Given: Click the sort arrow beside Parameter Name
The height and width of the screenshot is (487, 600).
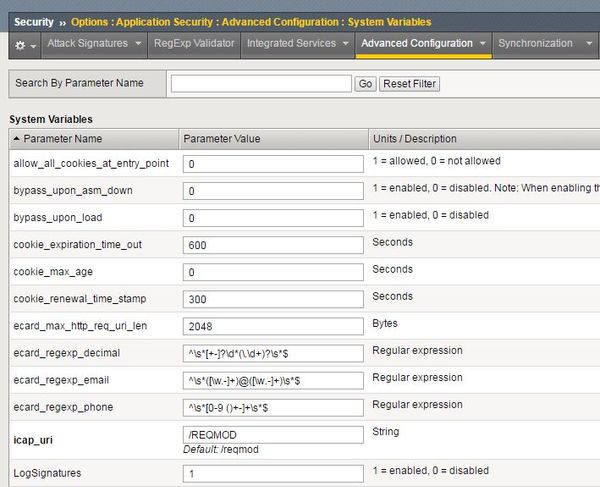Looking at the screenshot, I should pos(16,139).
